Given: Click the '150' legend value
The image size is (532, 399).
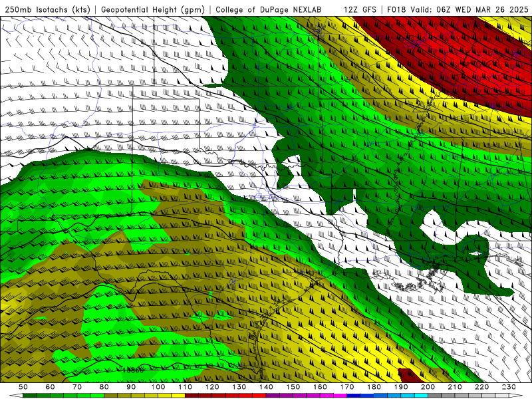Looking at the screenshot, I should 293,387.
